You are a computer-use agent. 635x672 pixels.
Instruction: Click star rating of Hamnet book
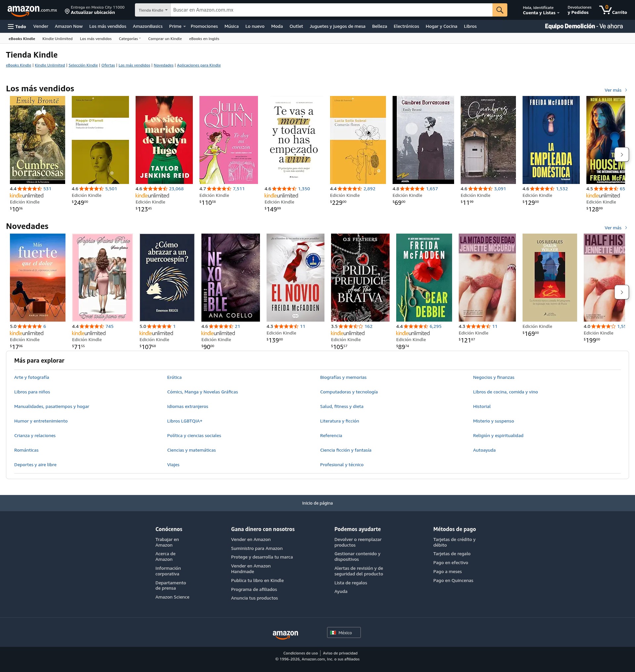tap(91, 189)
